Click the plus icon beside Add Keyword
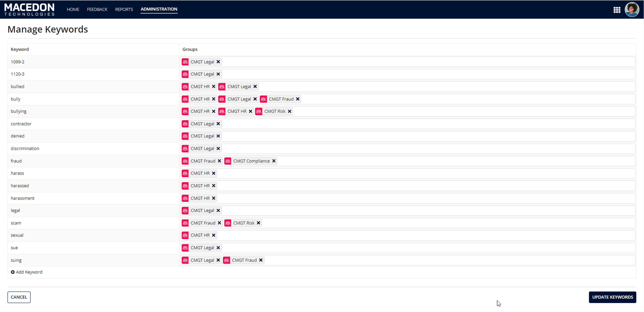The height and width of the screenshot is (312, 644). (x=13, y=272)
